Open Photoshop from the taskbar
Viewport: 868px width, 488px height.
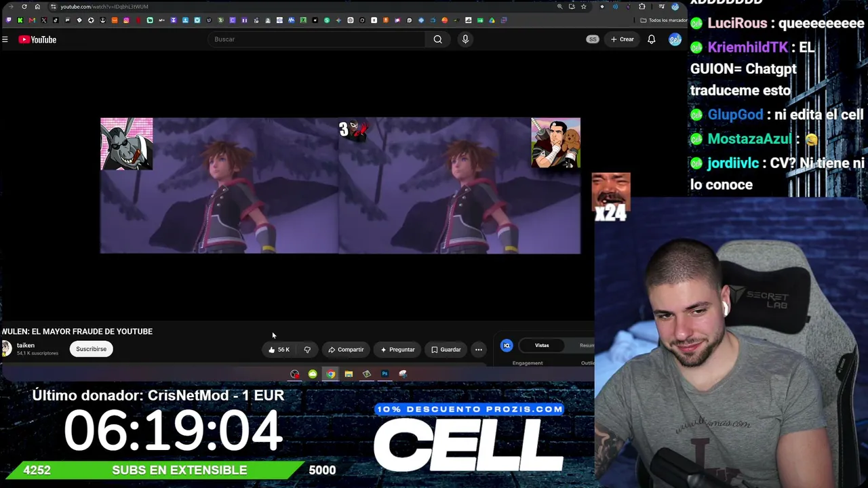384,374
